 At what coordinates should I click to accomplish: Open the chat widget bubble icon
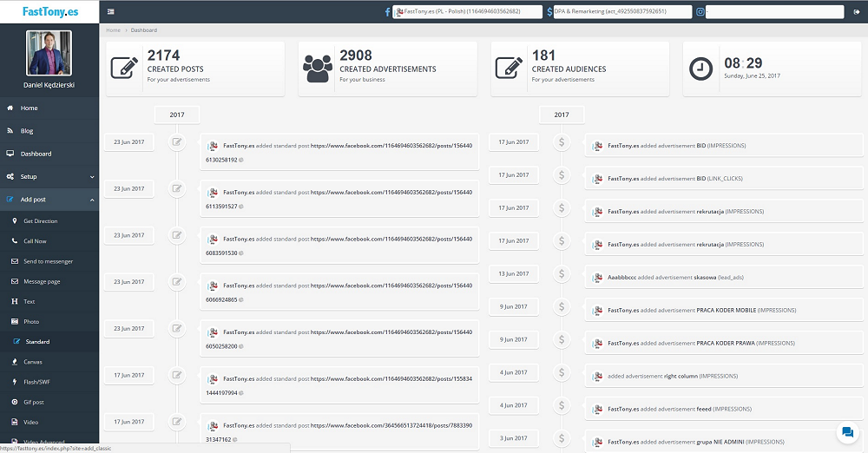847,432
